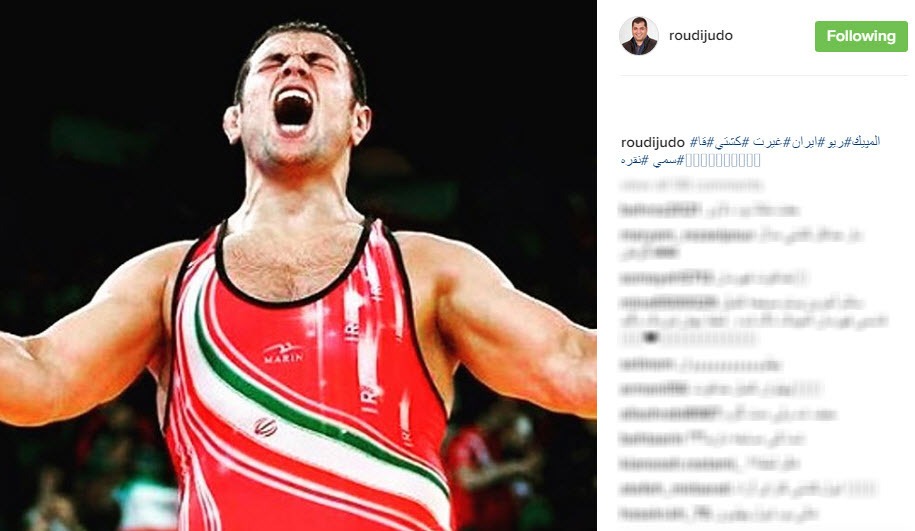Toggle the green Following button
915x531 pixels.
tap(861, 36)
